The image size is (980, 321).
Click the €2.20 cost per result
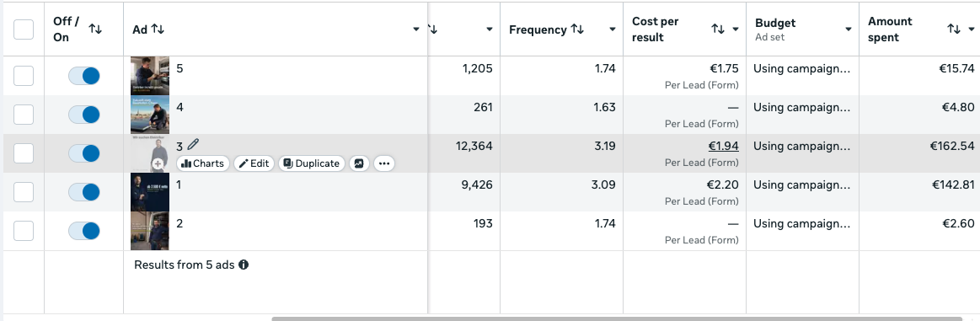(723, 185)
